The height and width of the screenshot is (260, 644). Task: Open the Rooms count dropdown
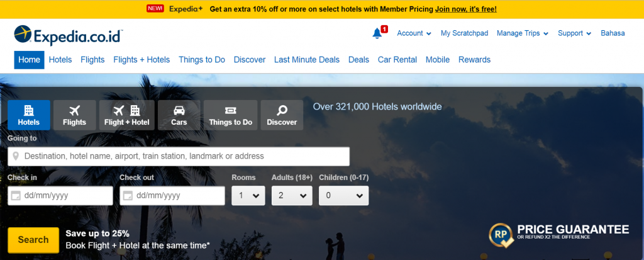[x=248, y=195]
